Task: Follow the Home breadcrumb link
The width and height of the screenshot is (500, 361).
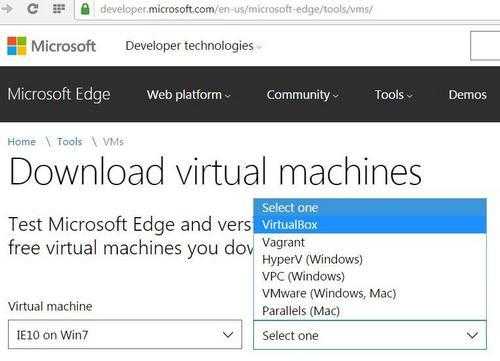Action: 22,142
